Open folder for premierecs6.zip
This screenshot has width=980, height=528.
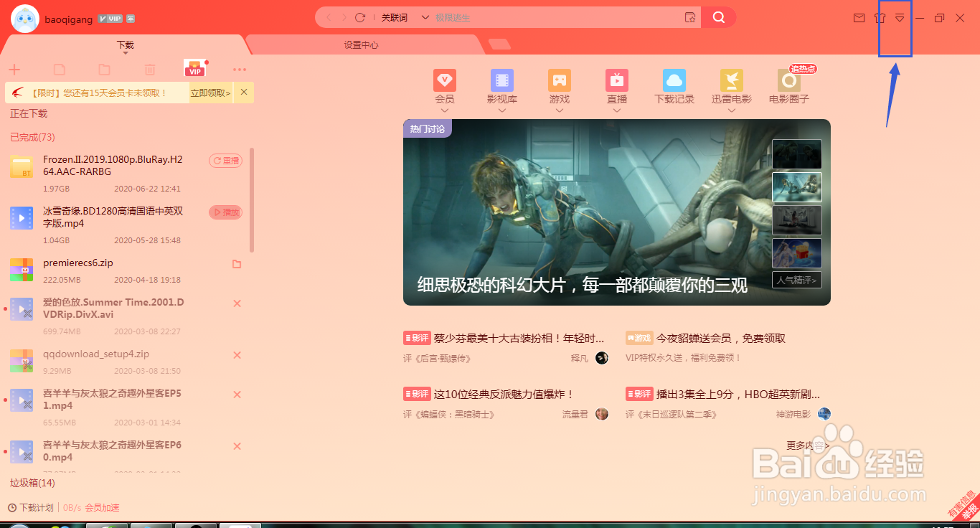237,264
